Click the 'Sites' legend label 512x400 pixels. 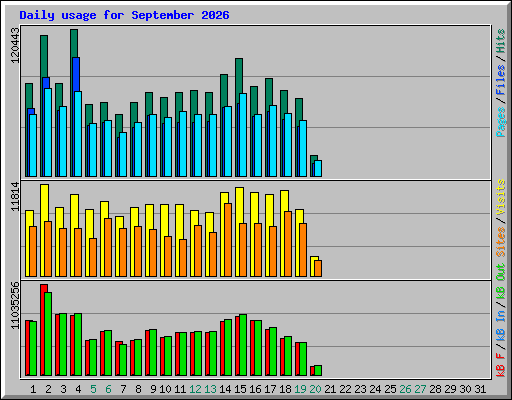click(x=501, y=242)
